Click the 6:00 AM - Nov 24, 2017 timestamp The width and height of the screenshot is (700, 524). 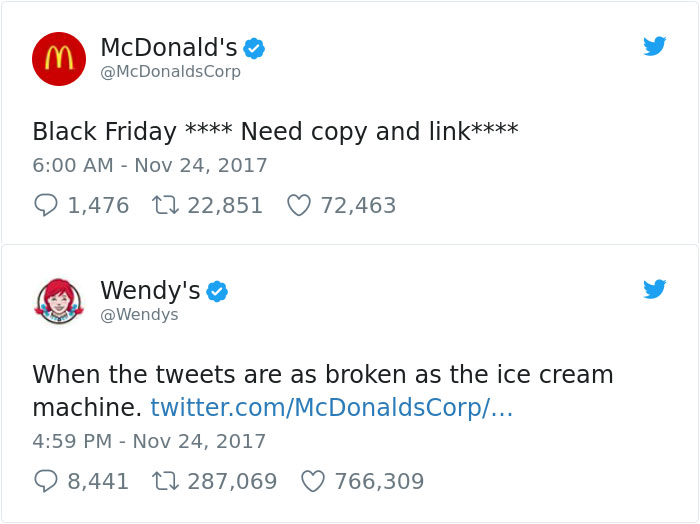(x=150, y=165)
